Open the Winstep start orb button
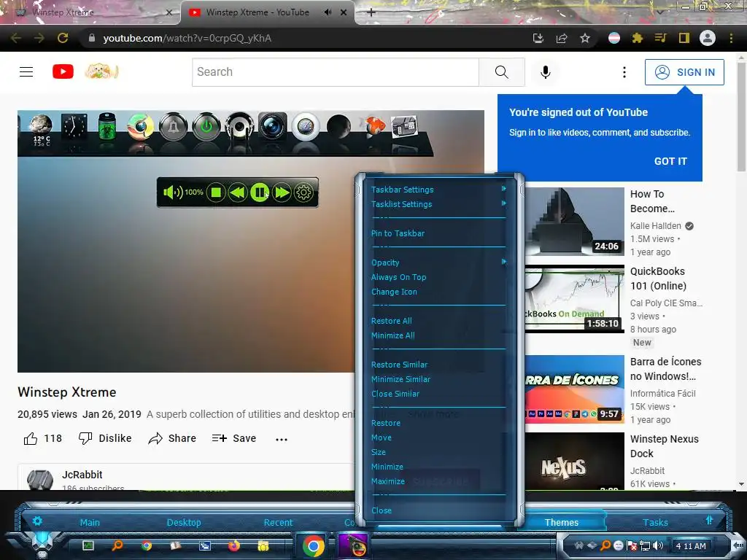Image resolution: width=747 pixels, height=560 pixels. click(42, 542)
